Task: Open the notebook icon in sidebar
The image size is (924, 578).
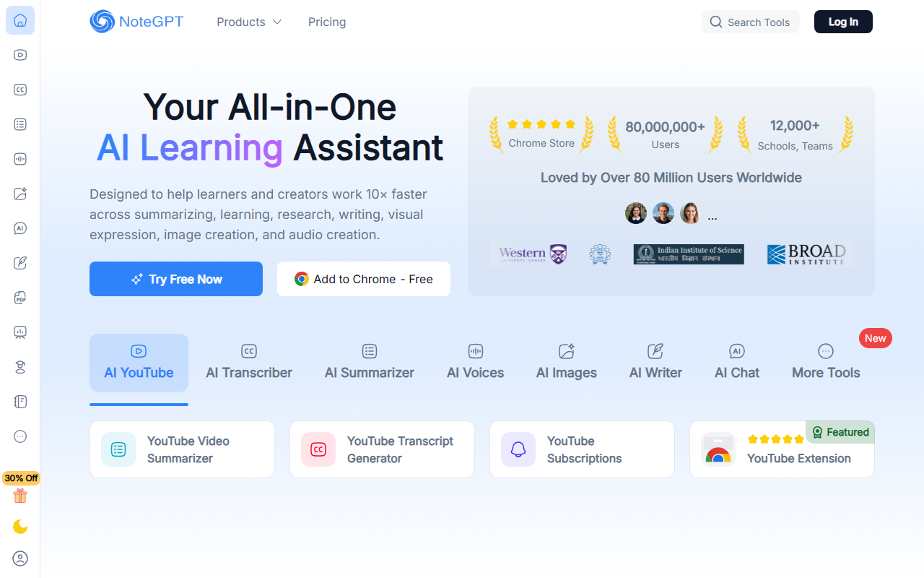Action: [20, 402]
